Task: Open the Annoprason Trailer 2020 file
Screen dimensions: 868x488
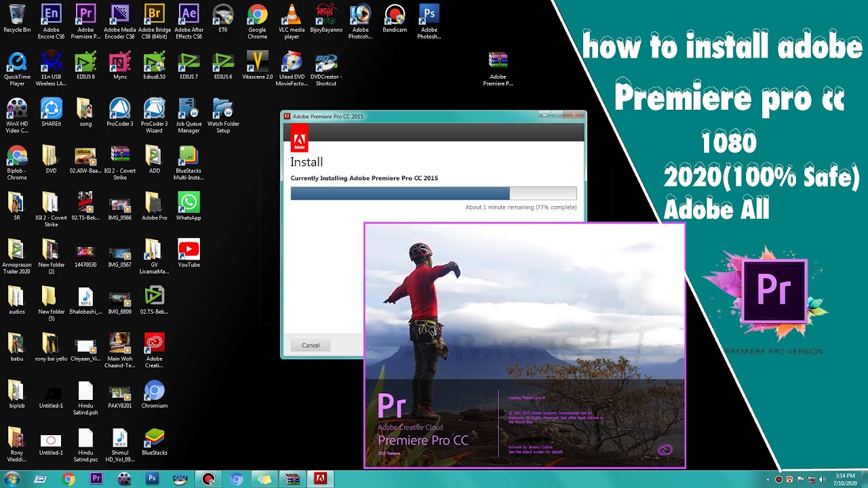Action: pos(17,256)
